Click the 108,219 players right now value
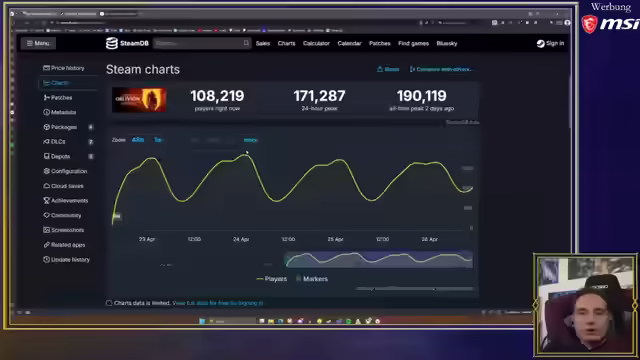640x360 pixels. click(217, 96)
